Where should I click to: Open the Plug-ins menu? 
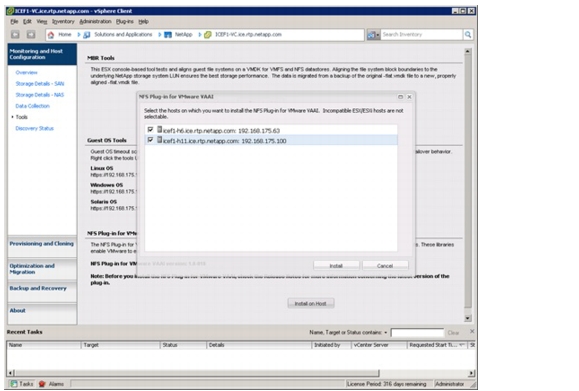tap(125, 21)
